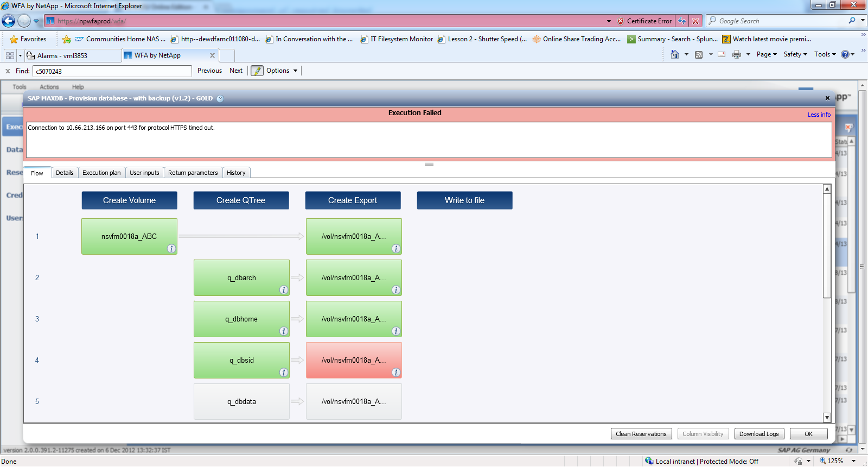This screenshot has width=868, height=467.
Task: Toggle the Find bar highlight matches icon
Action: (x=257, y=71)
